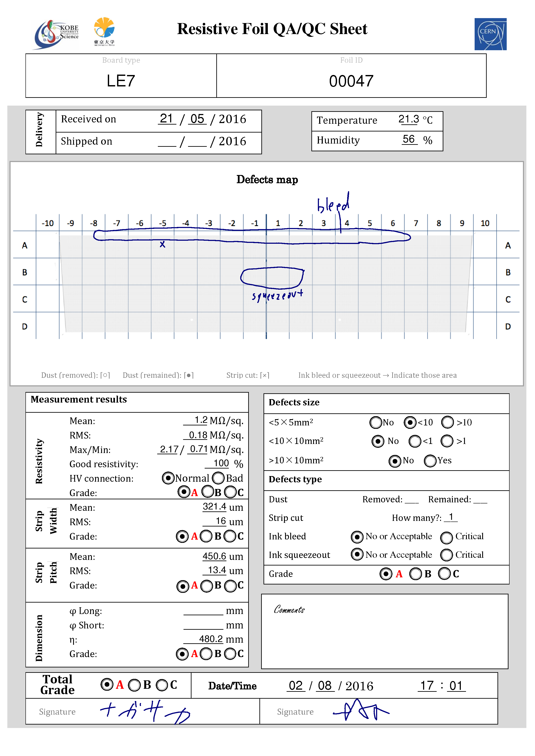Select Strip Pitch grade C

(x=230, y=586)
